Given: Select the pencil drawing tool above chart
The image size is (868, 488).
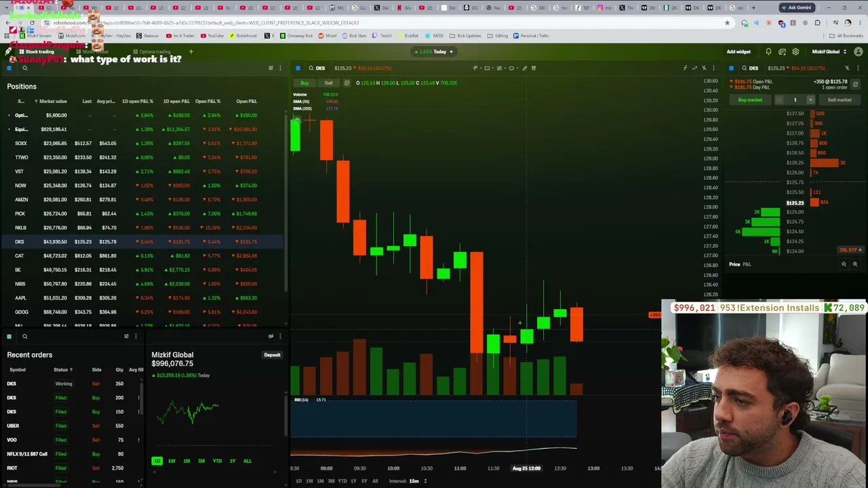Looking at the screenshot, I should click(524, 68).
